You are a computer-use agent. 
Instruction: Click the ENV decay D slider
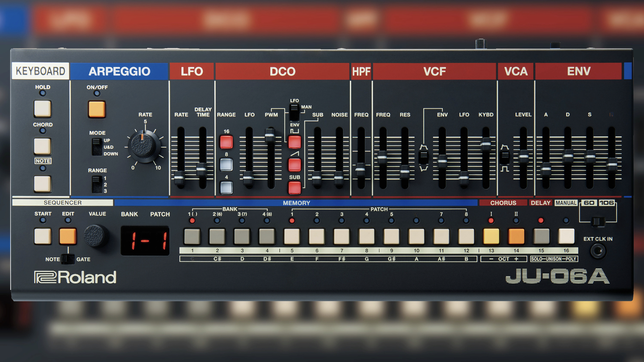coord(568,156)
